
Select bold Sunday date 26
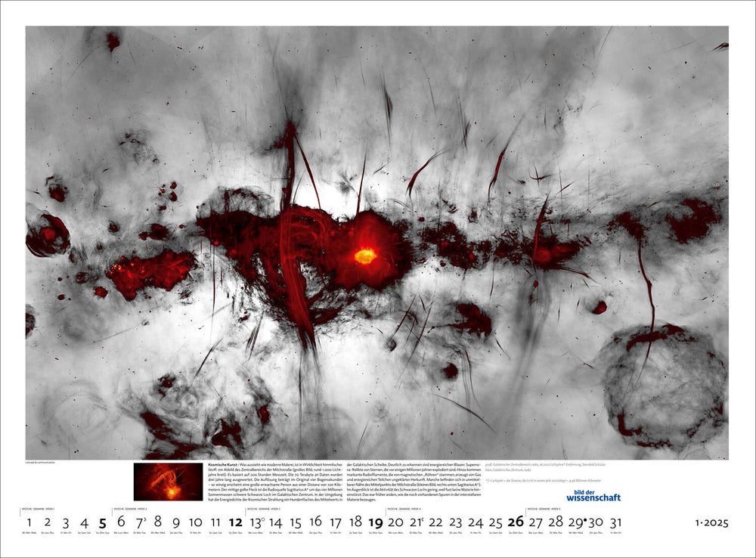[x=516, y=522]
